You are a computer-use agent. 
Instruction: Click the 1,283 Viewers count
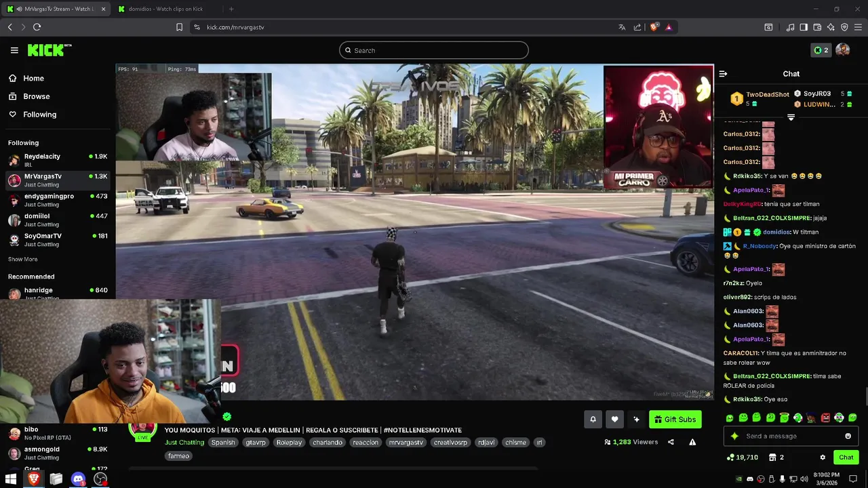point(631,442)
